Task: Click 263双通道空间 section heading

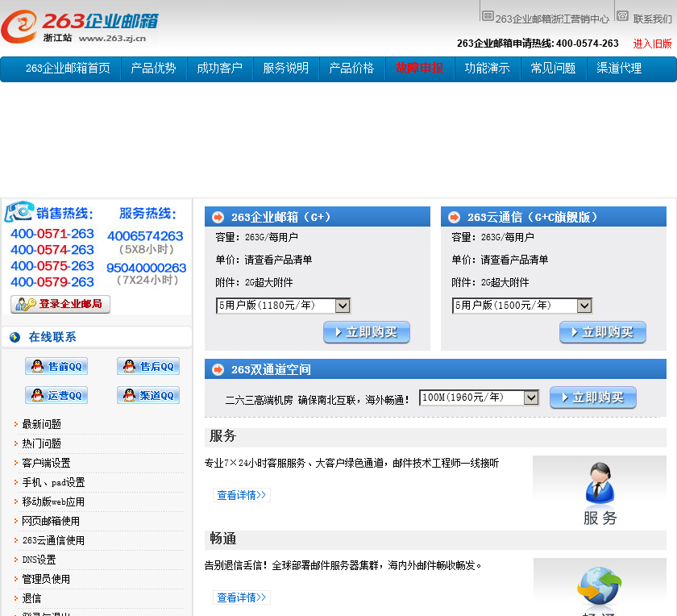Action: [x=271, y=370]
